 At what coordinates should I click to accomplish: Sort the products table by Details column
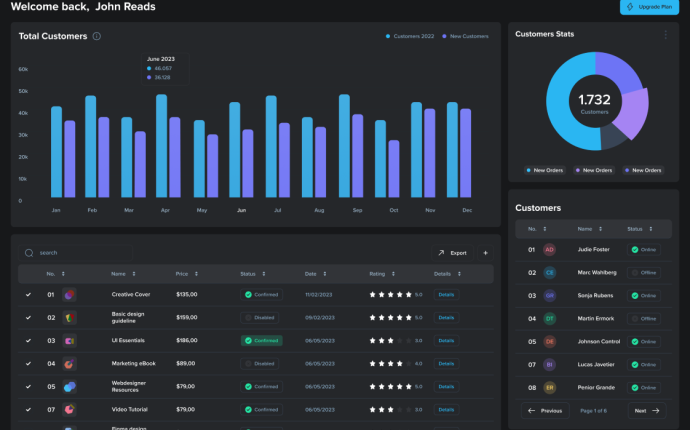(459, 274)
